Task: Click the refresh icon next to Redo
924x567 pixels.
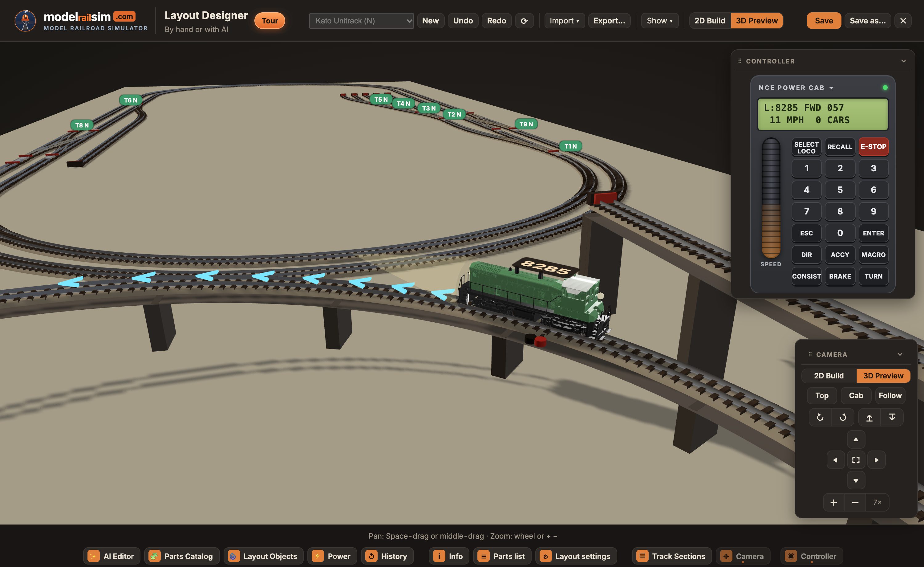Action: click(524, 21)
